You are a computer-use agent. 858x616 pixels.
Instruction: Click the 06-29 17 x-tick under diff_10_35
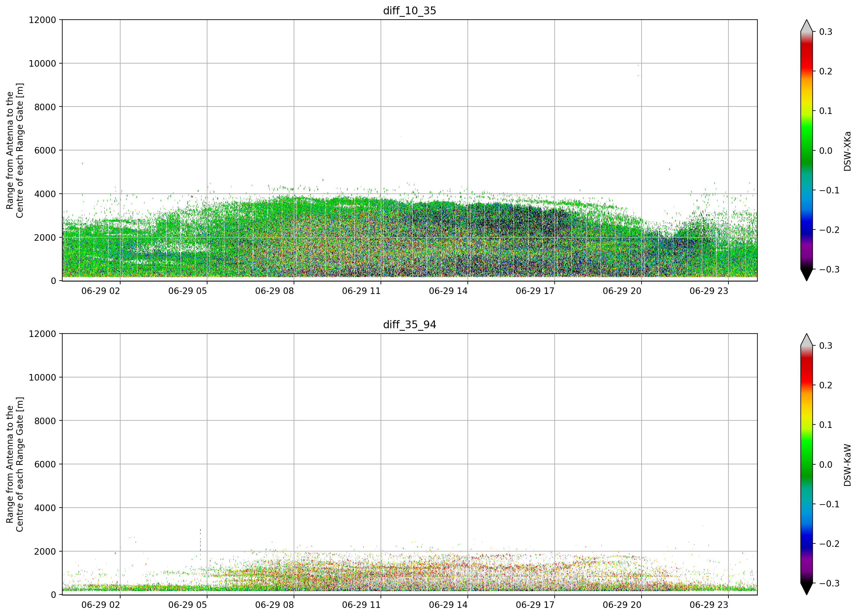coord(535,291)
